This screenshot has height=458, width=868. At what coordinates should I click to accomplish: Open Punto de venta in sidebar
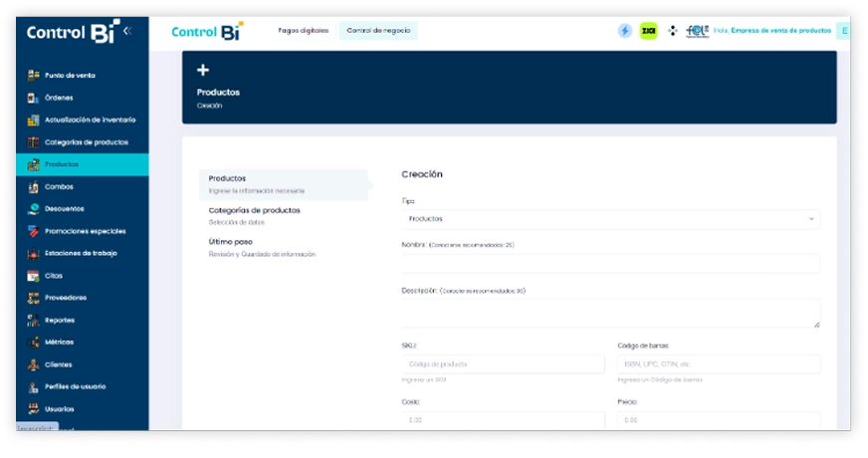coord(70,76)
